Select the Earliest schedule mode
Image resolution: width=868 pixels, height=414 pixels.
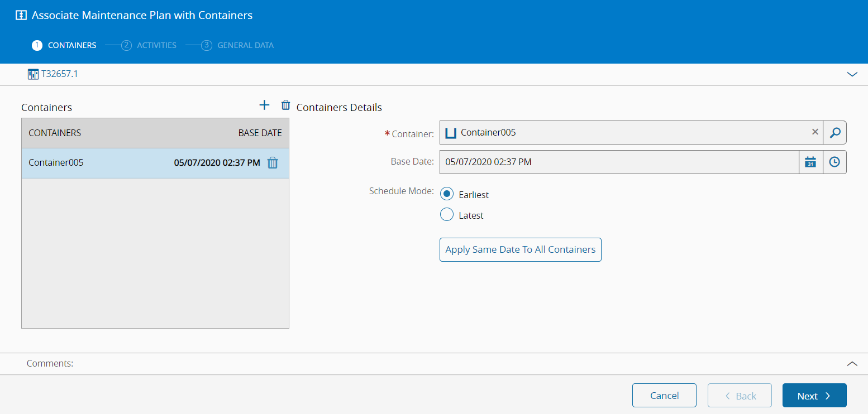(447, 194)
